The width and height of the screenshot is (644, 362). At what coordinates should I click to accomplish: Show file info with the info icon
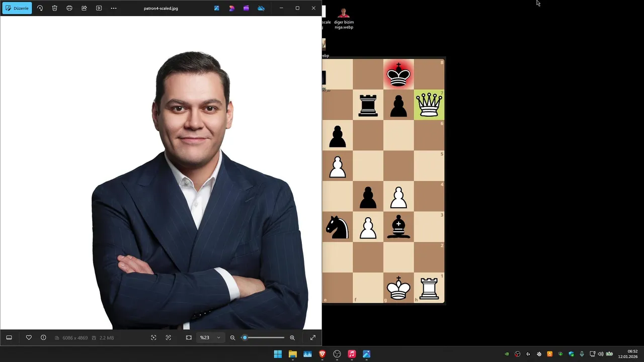click(x=43, y=337)
